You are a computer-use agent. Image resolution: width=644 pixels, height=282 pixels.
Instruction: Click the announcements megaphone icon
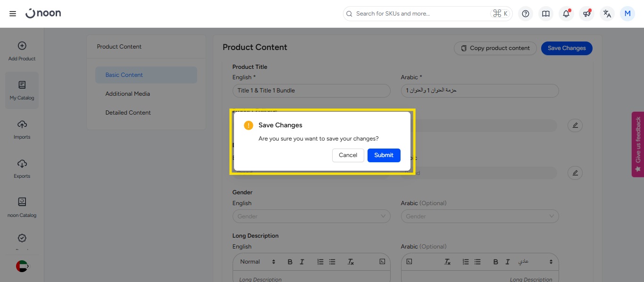click(586, 14)
